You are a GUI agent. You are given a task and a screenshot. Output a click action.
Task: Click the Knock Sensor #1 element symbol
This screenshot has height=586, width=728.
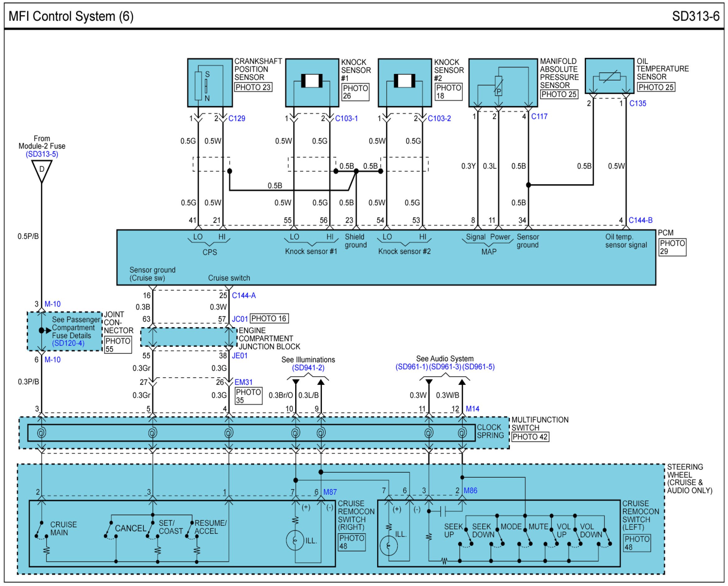point(311,81)
